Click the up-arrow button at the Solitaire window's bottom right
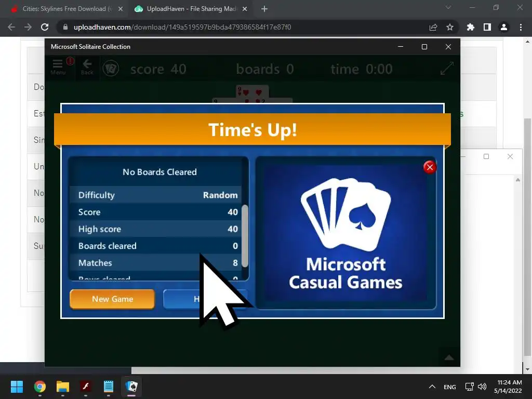This screenshot has height=399, width=532. 449,357
